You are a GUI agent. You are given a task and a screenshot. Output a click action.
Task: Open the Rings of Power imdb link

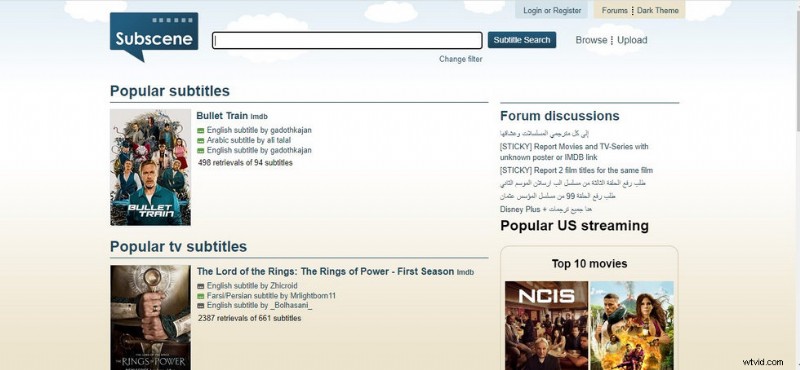point(465,273)
